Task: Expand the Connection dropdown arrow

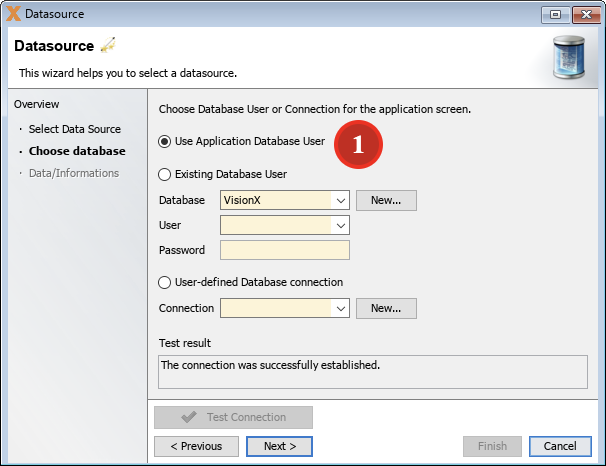Action: point(340,308)
